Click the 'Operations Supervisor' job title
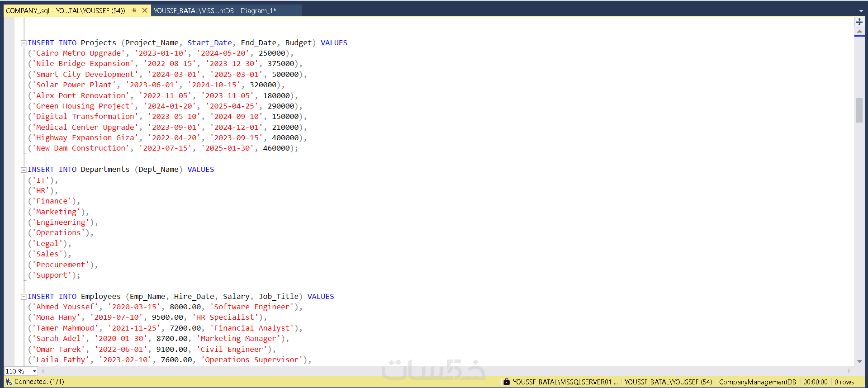Image resolution: width=868 pixels, height=388 pixels. (x=251, y=360)
